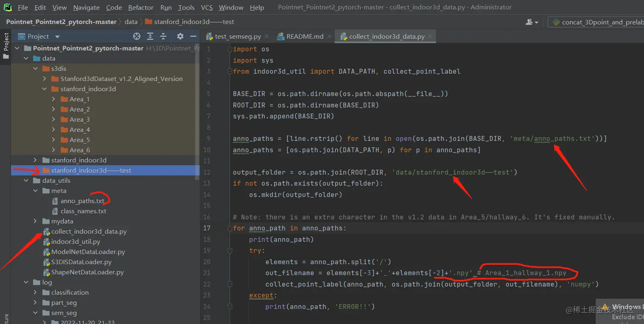644x324 pixels.
Task: Click the PyCharm application logo icon
Action: click(8, 7)
